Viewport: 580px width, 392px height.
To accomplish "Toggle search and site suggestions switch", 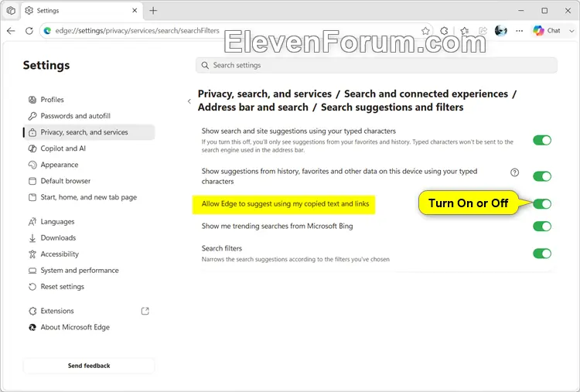I will [542, 140].
